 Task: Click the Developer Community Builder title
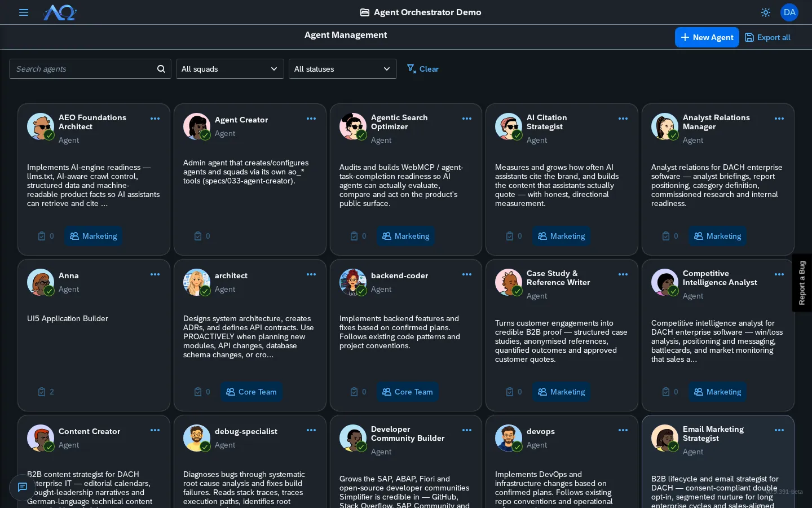click(x=408, y=433)
